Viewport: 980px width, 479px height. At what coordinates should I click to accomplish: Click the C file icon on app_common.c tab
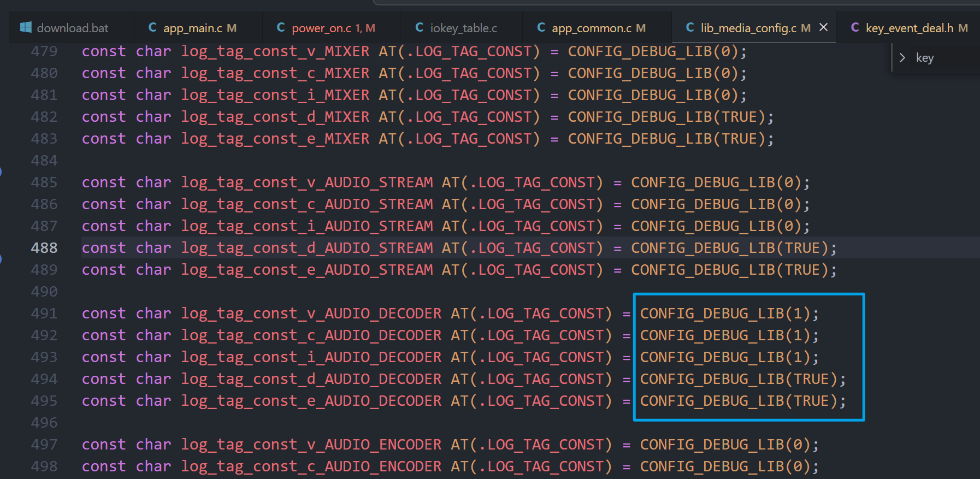point(541,27)
